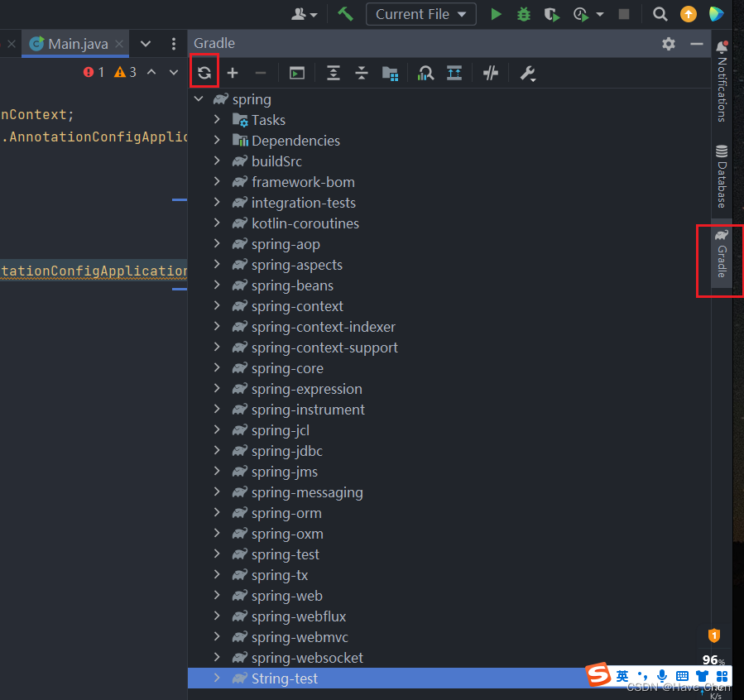The height and width of the screenshot is (700, 744).
Task: Select spring-websocket module
Action: [307, 658]
